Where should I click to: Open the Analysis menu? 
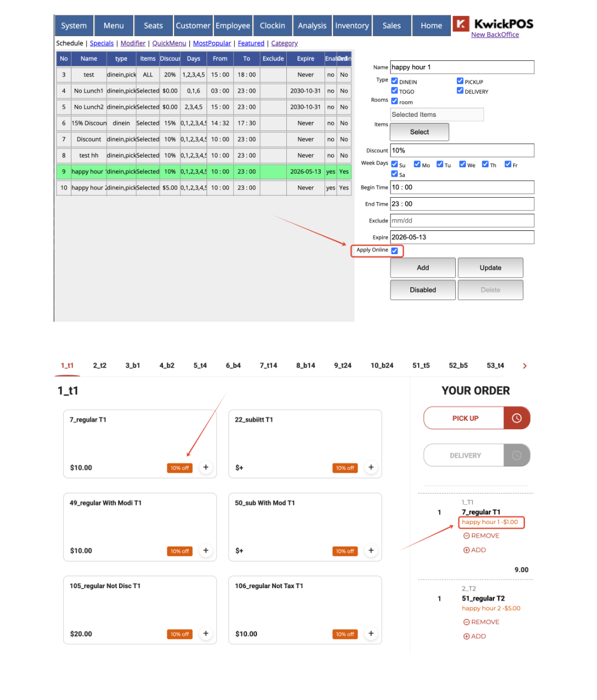312,25
